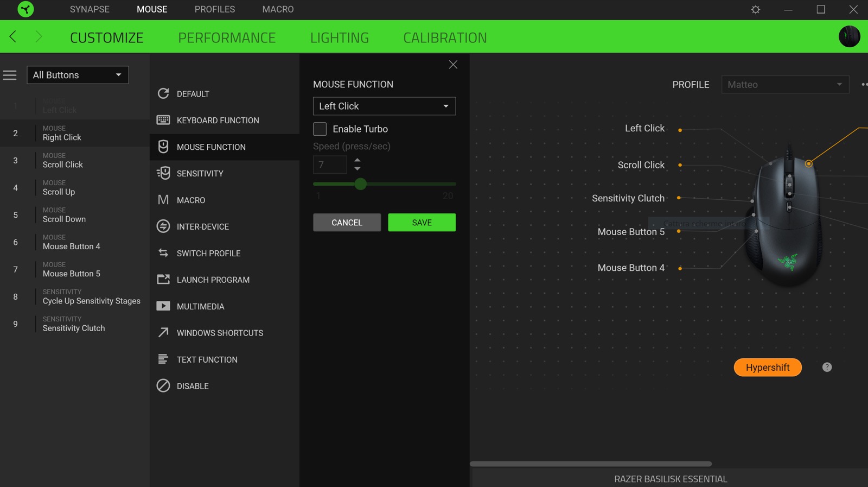Viewport: 868px width, 487px height.
Task: Click the Launch Program icon
Action: tap(163, 280)
